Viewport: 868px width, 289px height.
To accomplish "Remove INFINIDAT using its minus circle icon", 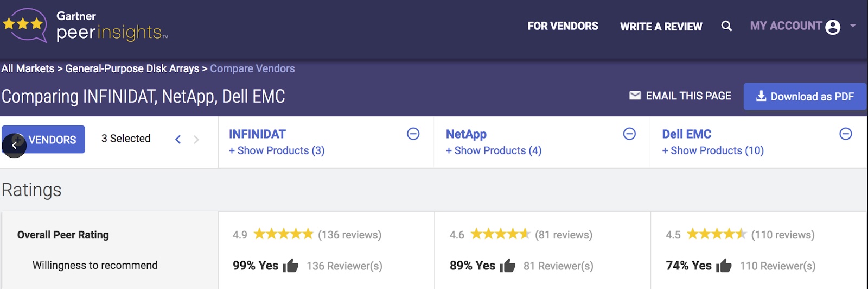I will click(x=413, y=134).
